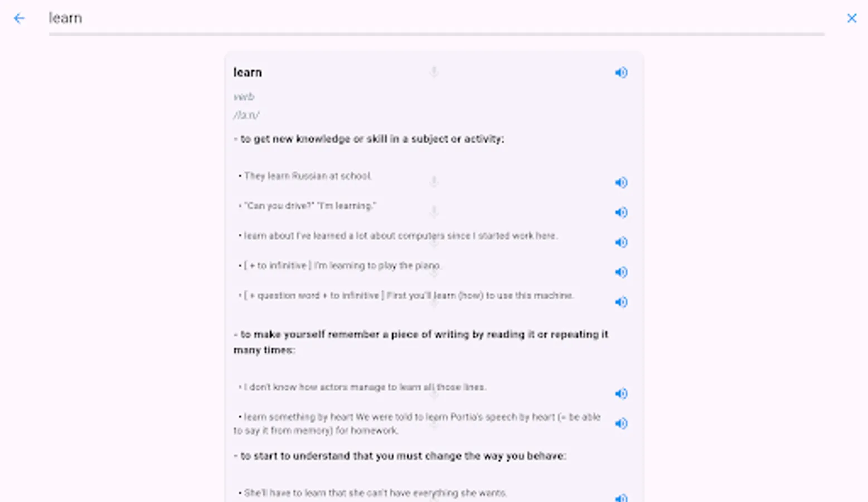This screenshot has height=502, width=868.
Task: Download audio next to the headword learn
Action: [x=434, y=72]
